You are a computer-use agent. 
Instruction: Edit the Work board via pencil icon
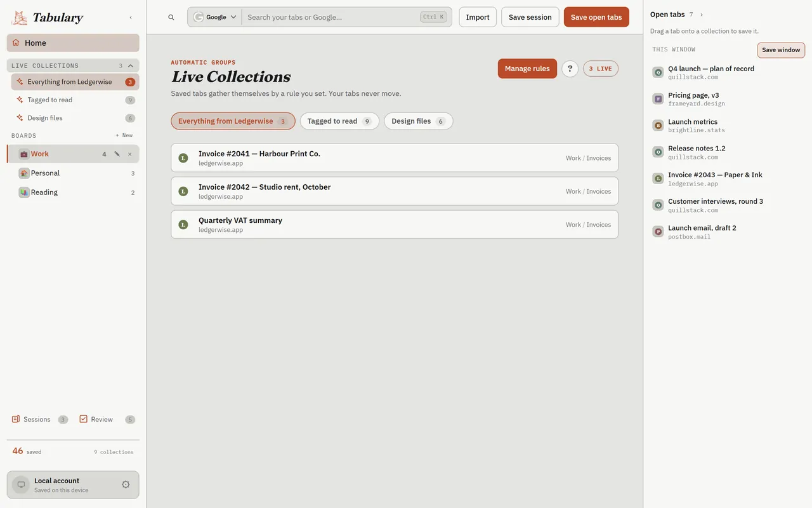pyautogui.click(x=117, y=154)
